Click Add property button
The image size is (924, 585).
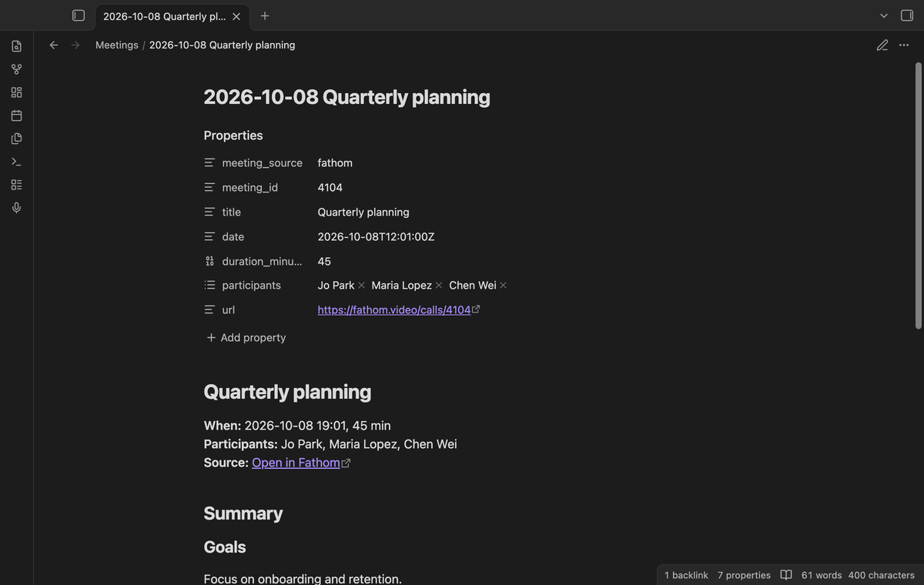246,338
